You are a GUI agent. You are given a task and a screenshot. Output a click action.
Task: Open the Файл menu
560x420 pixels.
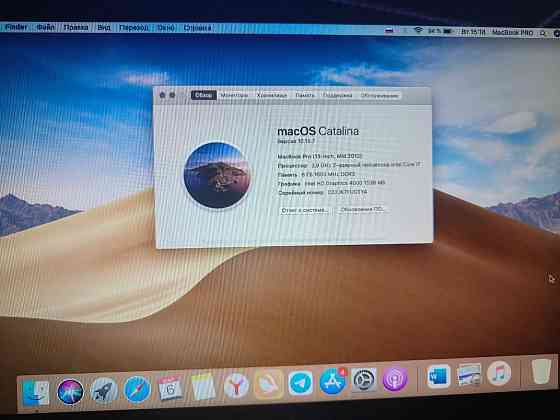coord(46,27)
